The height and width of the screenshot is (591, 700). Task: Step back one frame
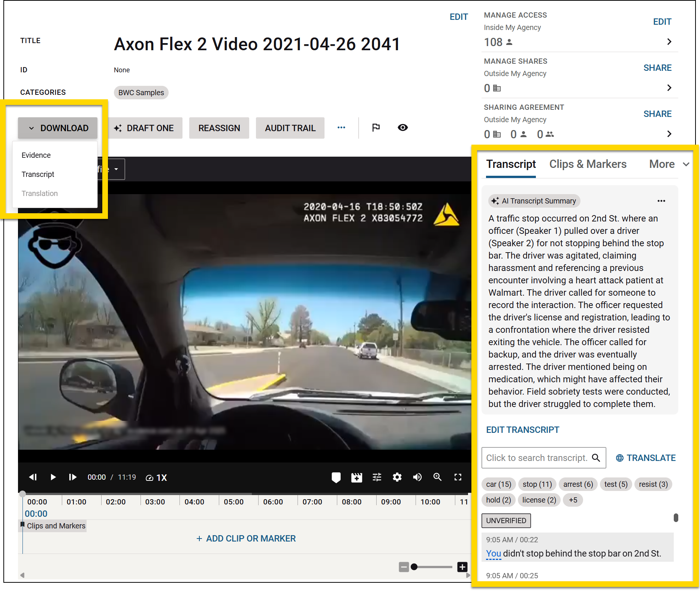tap(33, 477)
